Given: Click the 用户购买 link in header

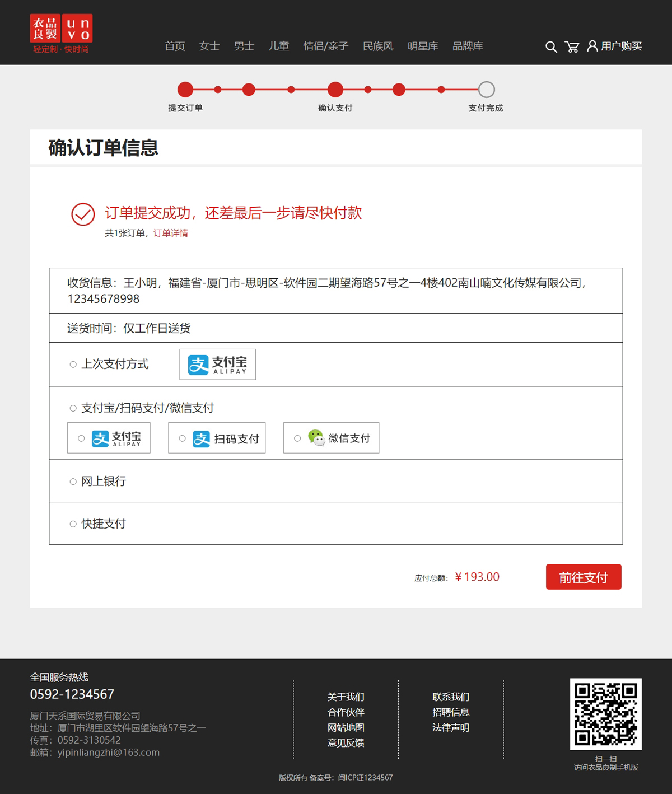Looking at the screenshot, I should click(621, 46).
